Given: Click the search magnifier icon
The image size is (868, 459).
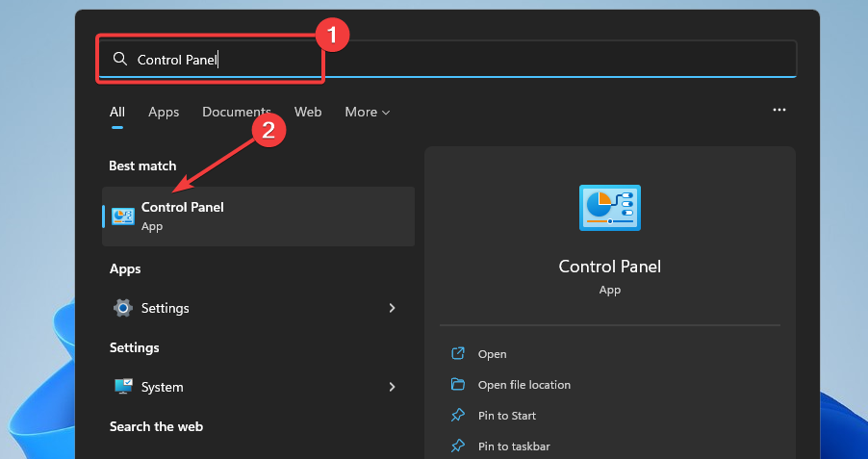Looking at the screenshot, I should (x=119, y=59).
